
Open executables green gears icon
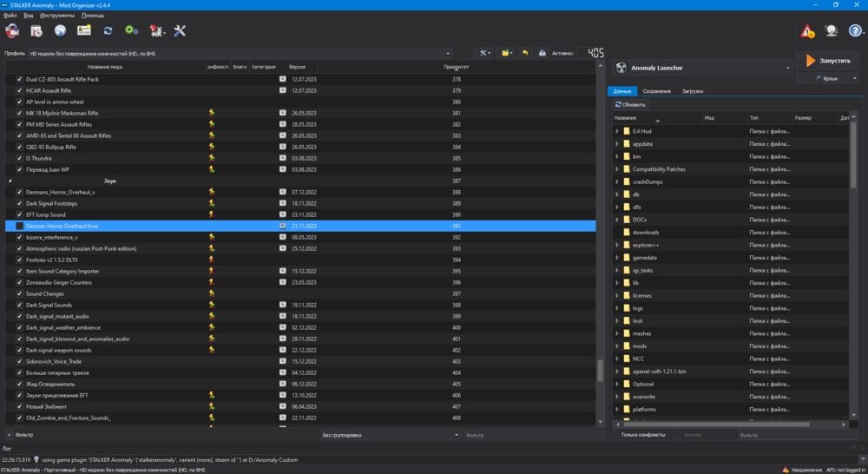(131, 30)
